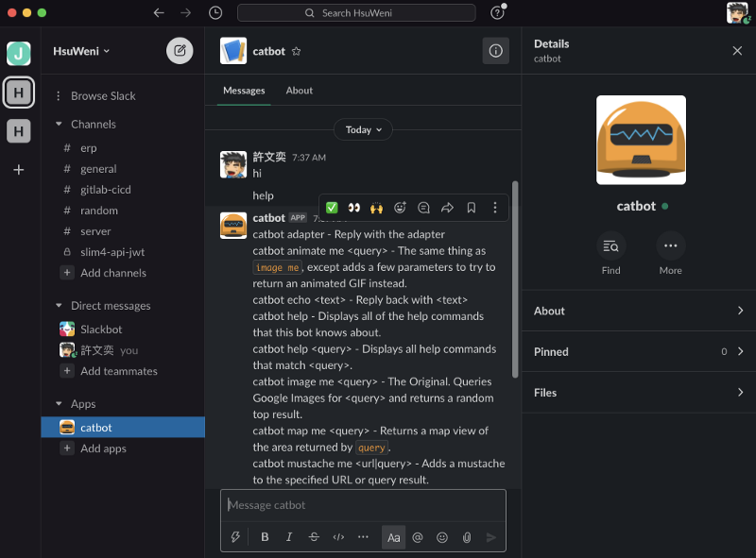Click More in Details panel
The width and height of the screenshot is (756, 558).
pos(670,253)
